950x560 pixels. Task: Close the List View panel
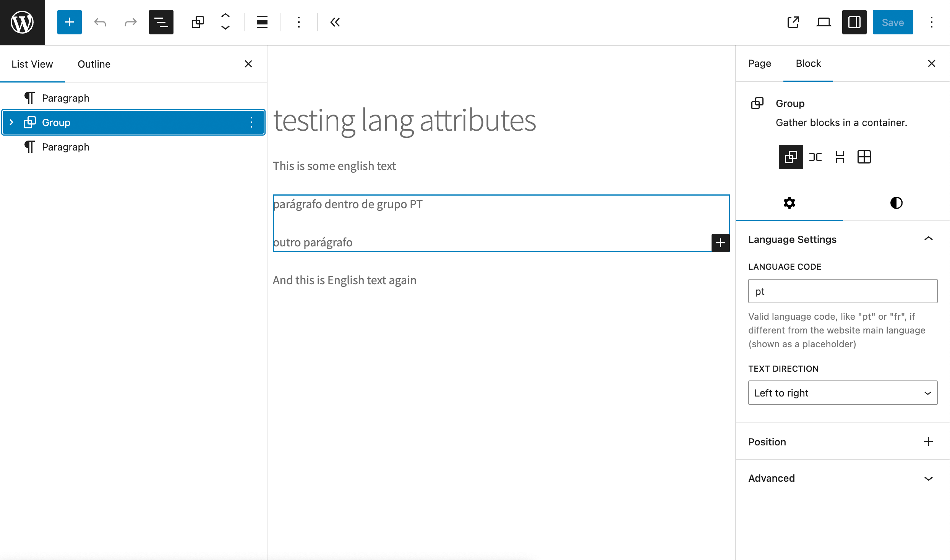point(248,64)
